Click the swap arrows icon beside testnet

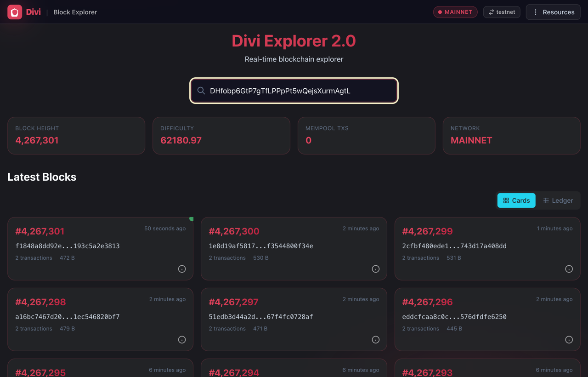click(491, 12)
